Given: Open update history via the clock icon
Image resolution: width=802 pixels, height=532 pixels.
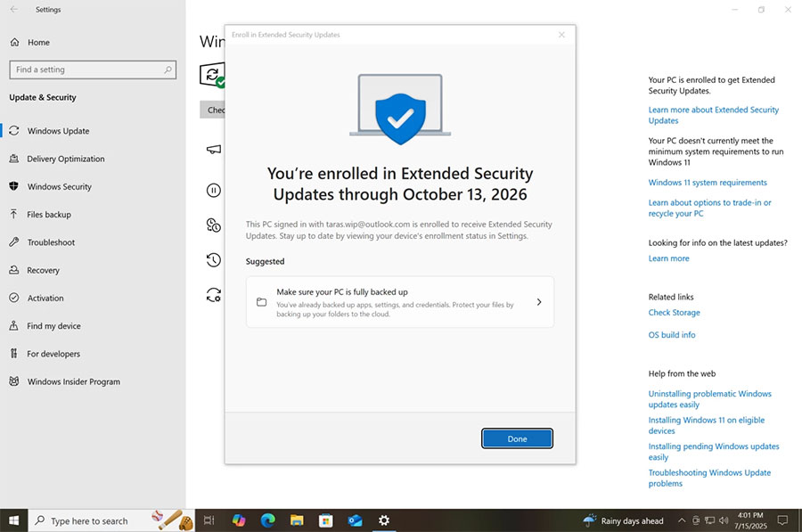Looking at the screenshot, I should point(212,260).
